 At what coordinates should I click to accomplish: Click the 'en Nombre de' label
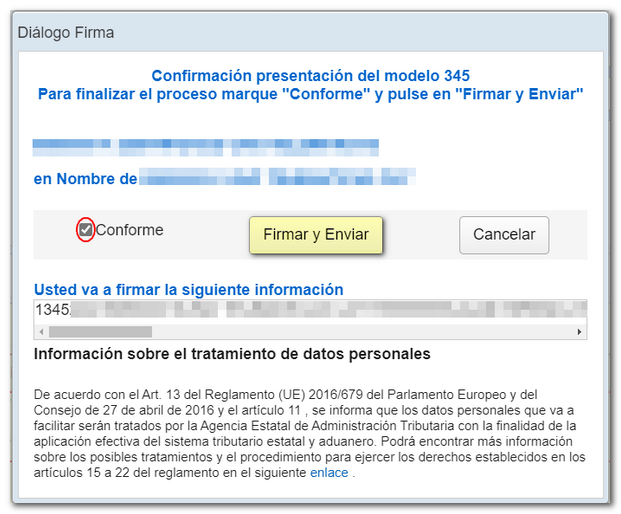(x=84, y=179)
